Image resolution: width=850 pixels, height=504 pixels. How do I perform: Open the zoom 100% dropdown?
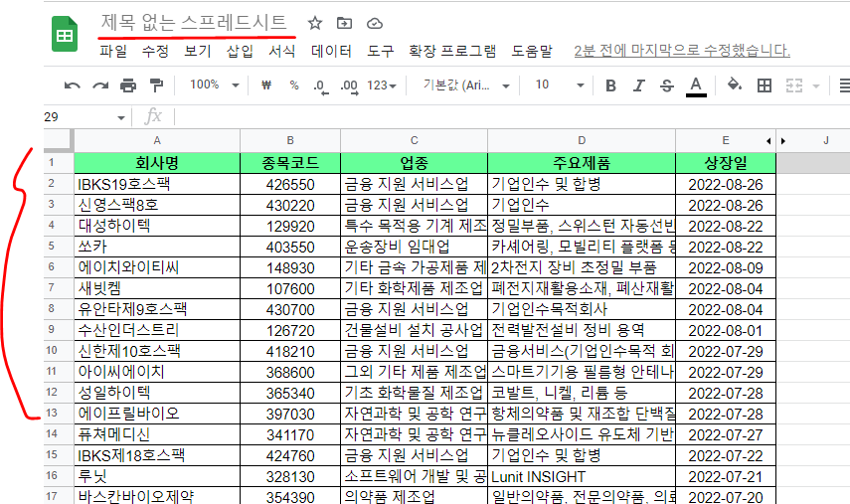click(214, 85)
